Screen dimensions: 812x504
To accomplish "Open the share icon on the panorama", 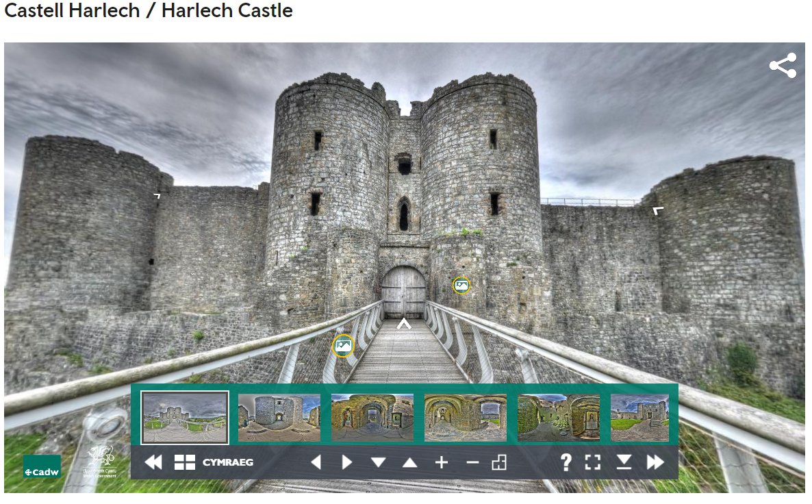I will point(783,66).
